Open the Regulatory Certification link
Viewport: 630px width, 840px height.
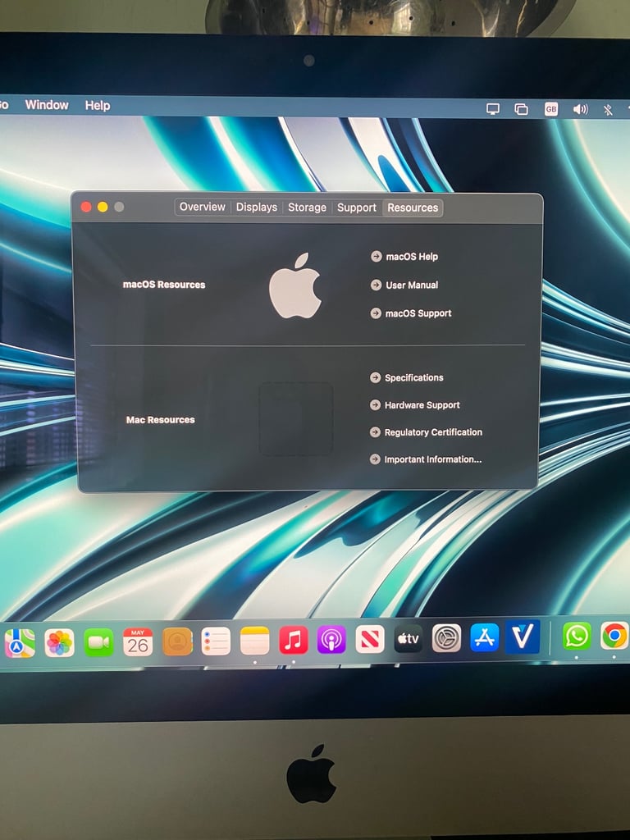pos(433,432)
